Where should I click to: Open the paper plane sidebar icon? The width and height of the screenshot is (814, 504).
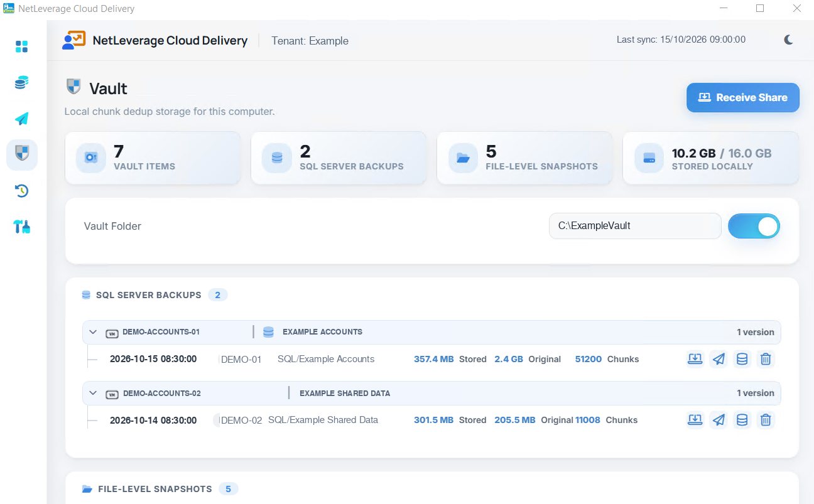click(x=22, y=119)
